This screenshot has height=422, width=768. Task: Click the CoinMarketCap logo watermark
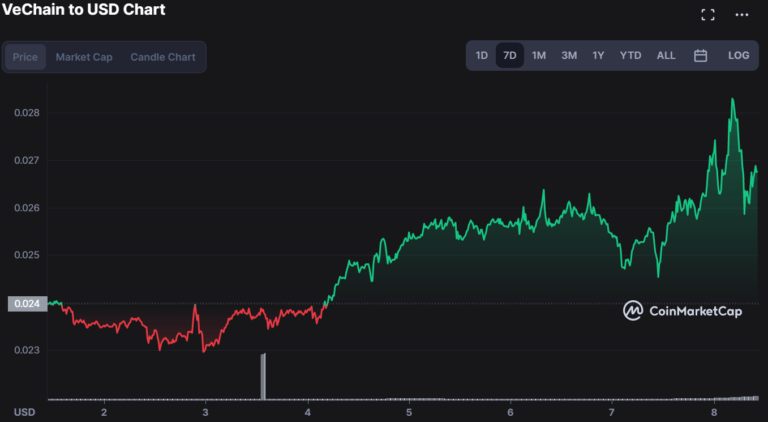click(x=682, y=311)
